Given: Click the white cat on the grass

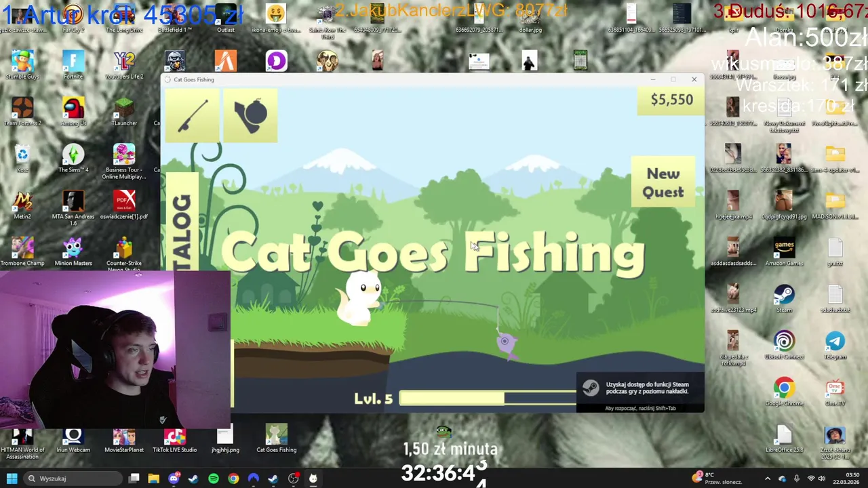Looking at the screenshot, I should click(360, 300).
